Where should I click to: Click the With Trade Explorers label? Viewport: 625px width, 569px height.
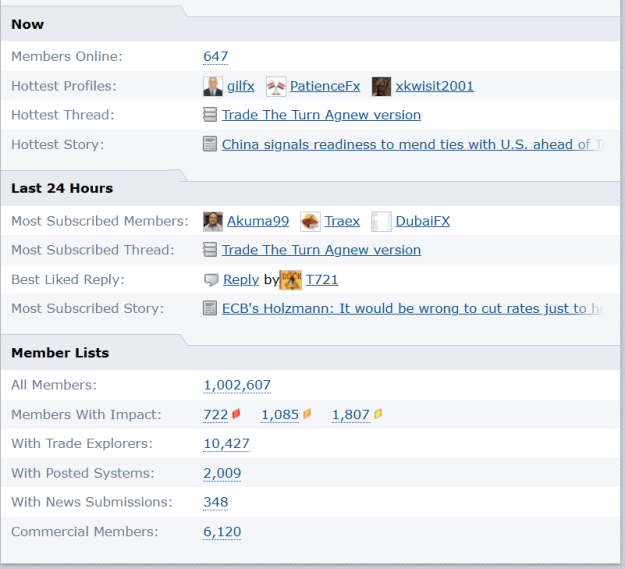[x=82, y=443]
